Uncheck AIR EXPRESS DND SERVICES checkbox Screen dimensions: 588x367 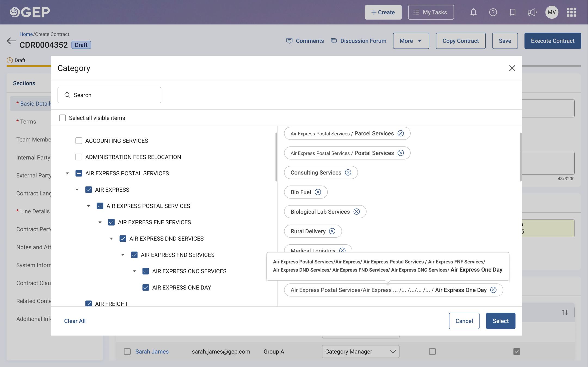(123, 239)
